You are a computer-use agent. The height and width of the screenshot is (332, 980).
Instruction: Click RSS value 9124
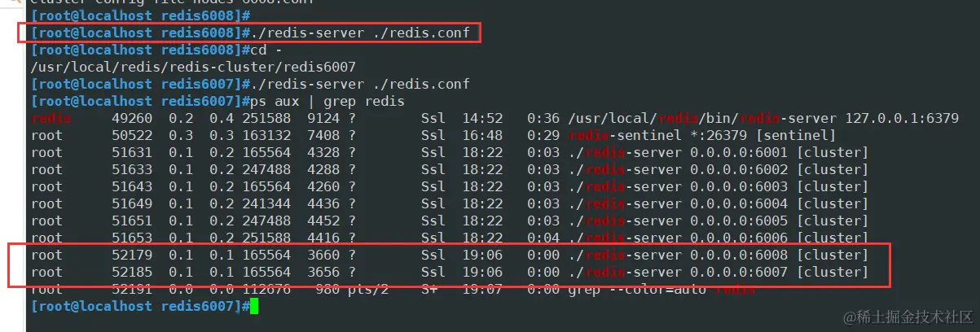(323, 119)
